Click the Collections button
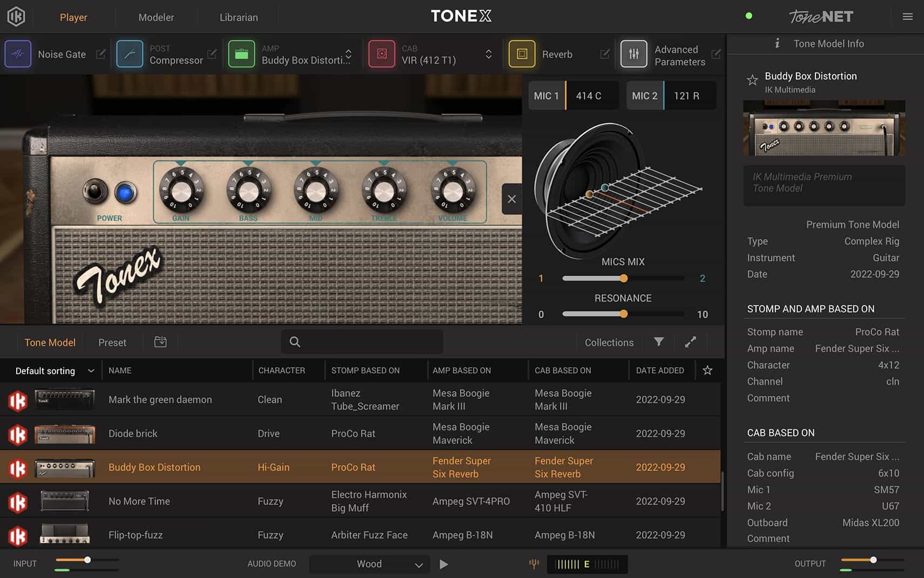The width and height of the screenshot is (924, 578). 609,342
